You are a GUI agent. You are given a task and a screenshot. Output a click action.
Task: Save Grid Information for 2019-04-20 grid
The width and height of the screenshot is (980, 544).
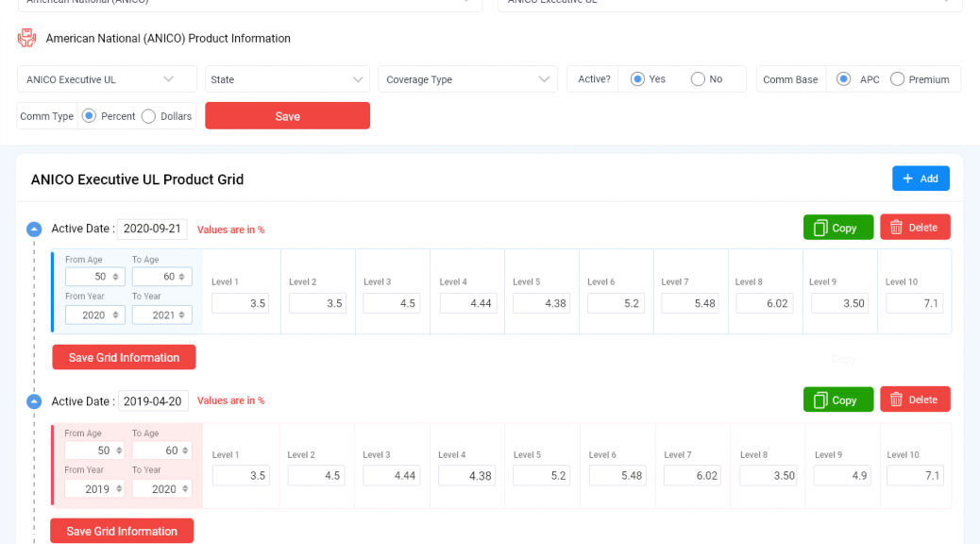pyautogui.click(x=122, y=531)
